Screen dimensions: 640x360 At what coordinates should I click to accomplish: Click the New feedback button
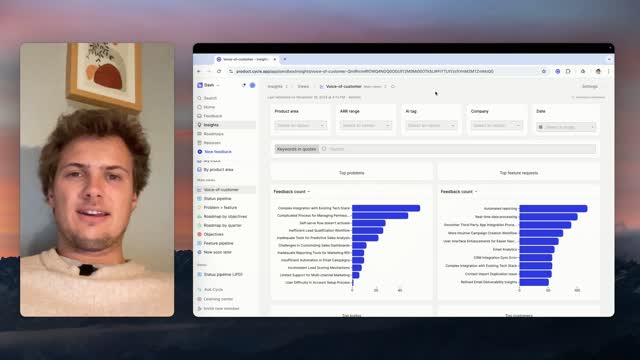point(218,151)
